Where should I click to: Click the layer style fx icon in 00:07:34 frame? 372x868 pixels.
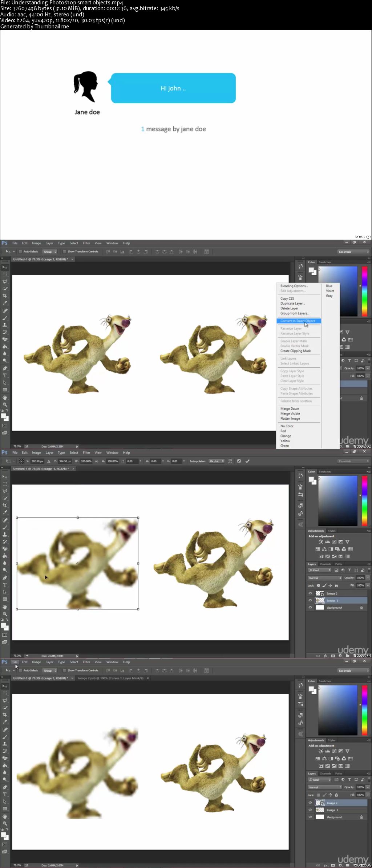326,656
